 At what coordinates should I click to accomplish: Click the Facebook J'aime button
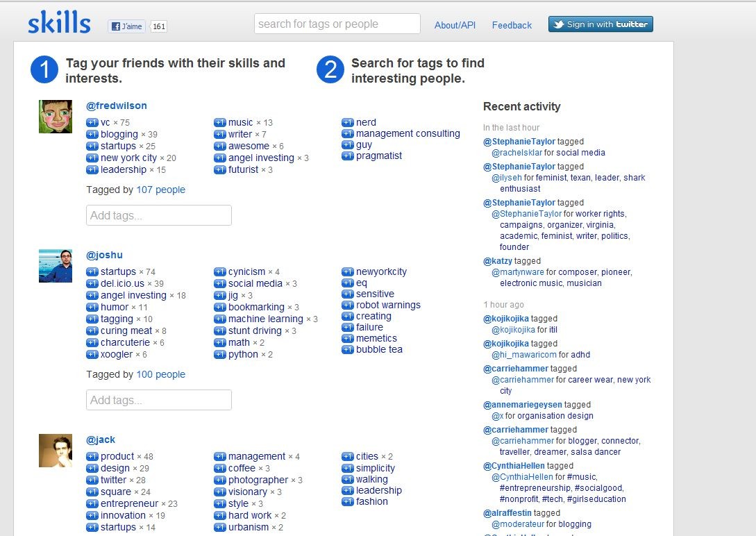(127, 26)
